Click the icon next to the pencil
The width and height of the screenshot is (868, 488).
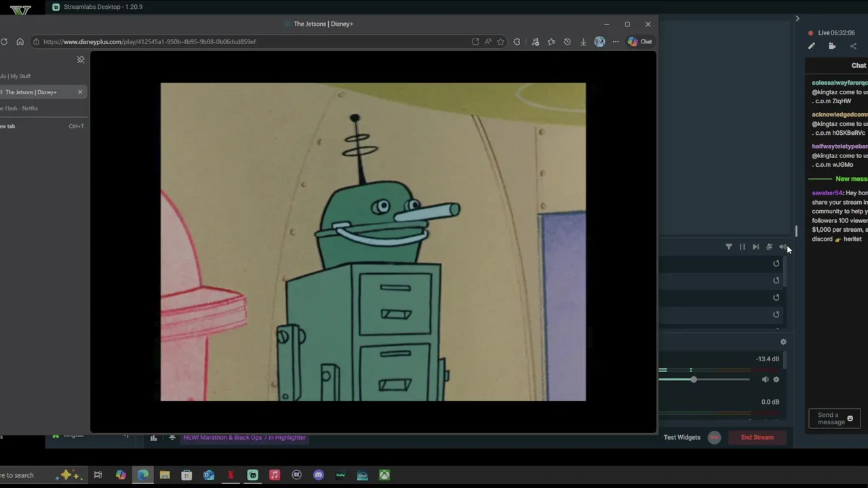832,46
